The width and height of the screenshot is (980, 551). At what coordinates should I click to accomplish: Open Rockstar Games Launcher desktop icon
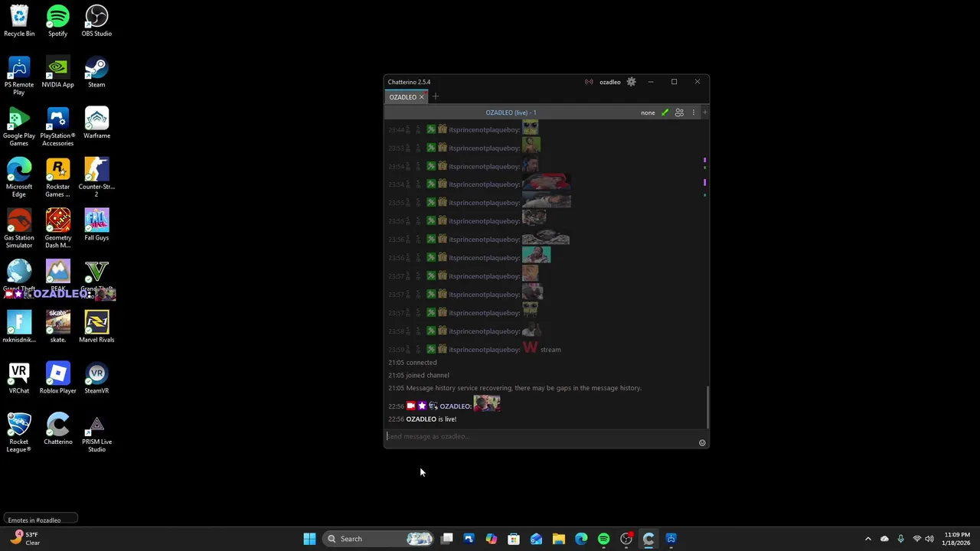[57, 178]
